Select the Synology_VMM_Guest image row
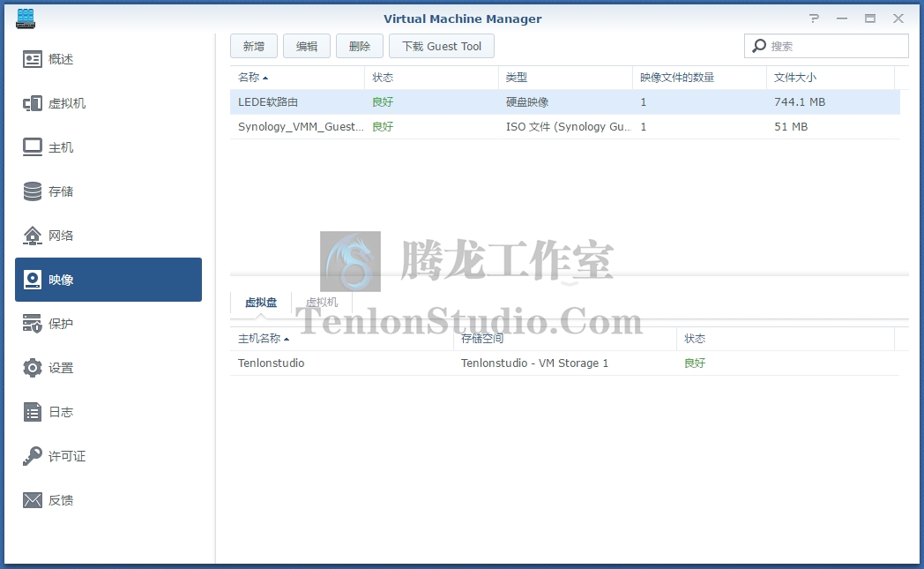The width and height of the screenshot is (924, 569). click(x=565, y=127)
